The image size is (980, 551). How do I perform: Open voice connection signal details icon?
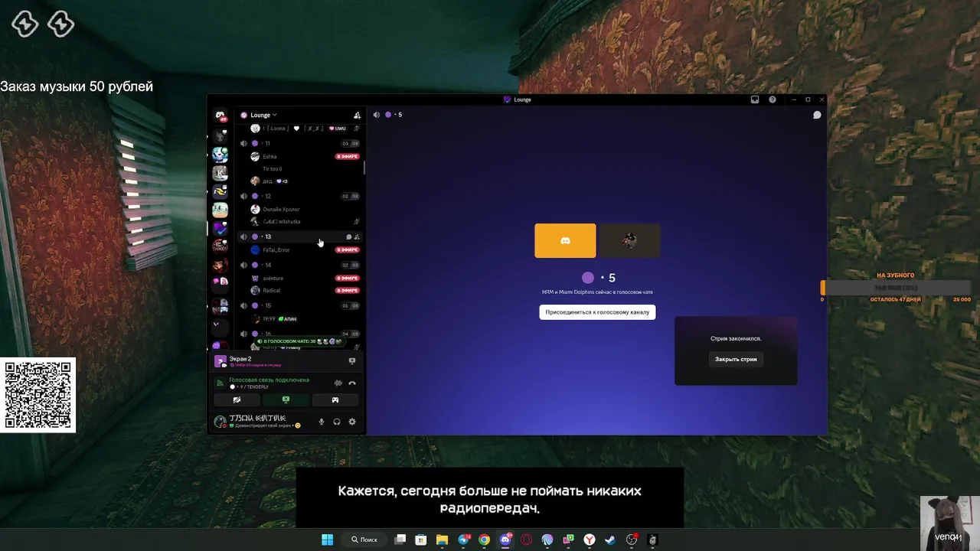(x=220, y=383)
